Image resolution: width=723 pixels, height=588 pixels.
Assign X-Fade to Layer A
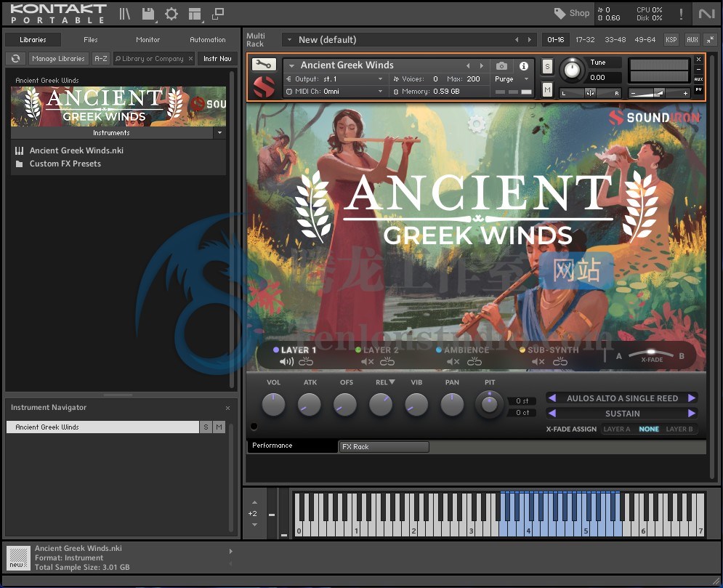point(616,429)
